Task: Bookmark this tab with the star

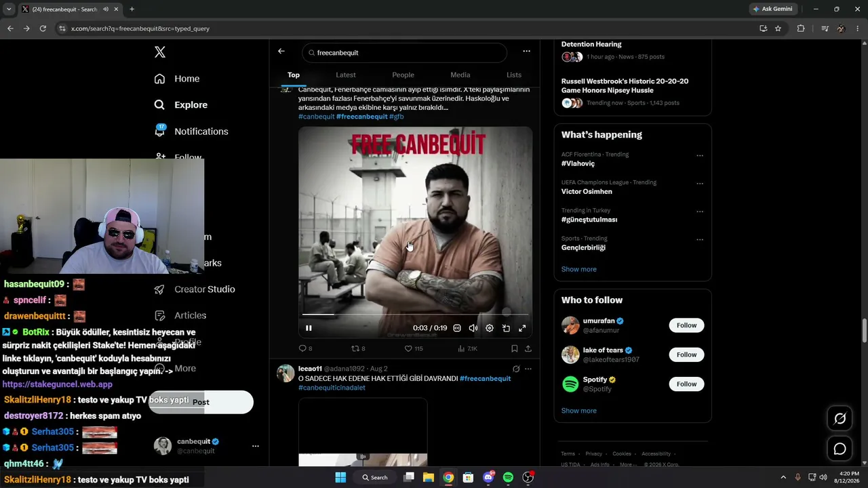Action: point(778,28)
